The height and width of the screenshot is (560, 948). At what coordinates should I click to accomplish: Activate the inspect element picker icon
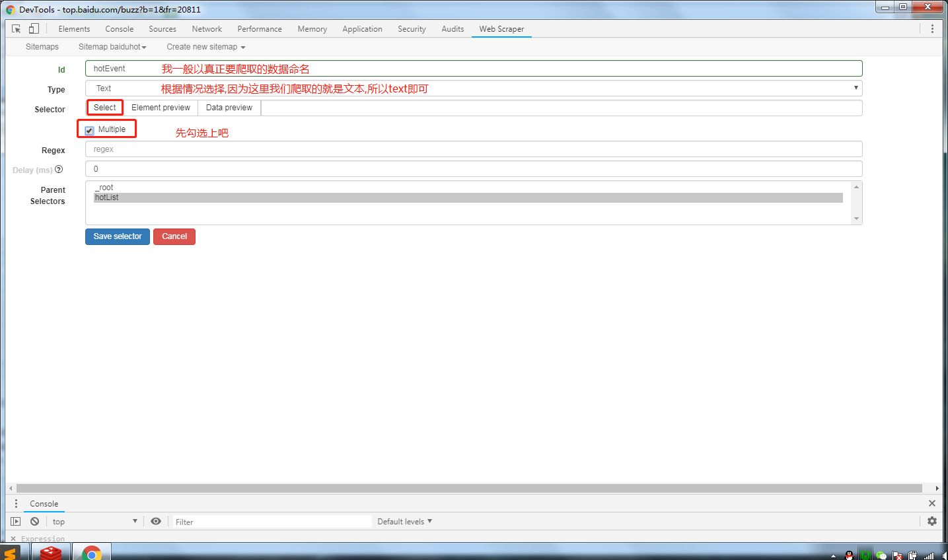pyautogui.click(x=17, y=29)
